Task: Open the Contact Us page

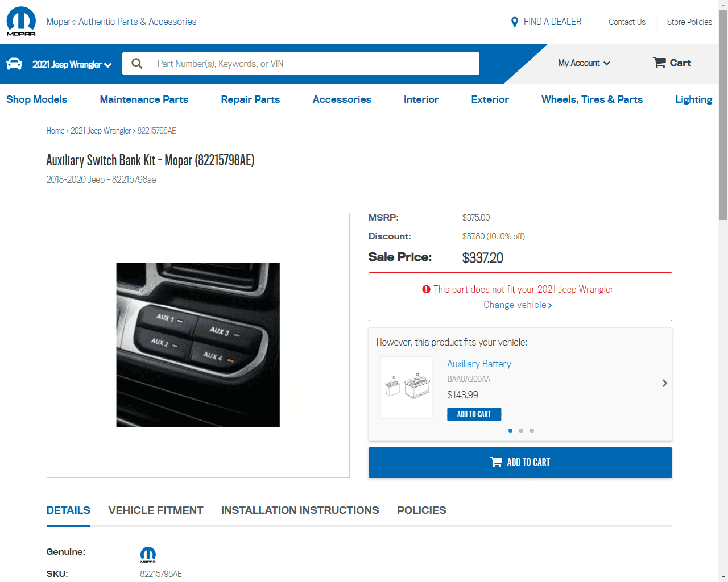Action: coord(627,22)
